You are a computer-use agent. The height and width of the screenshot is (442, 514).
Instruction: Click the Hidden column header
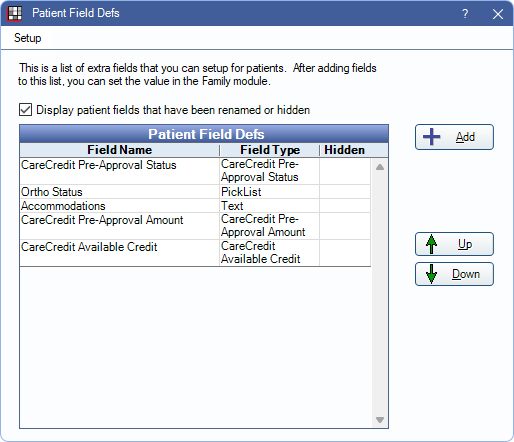(x=344, y=150)
